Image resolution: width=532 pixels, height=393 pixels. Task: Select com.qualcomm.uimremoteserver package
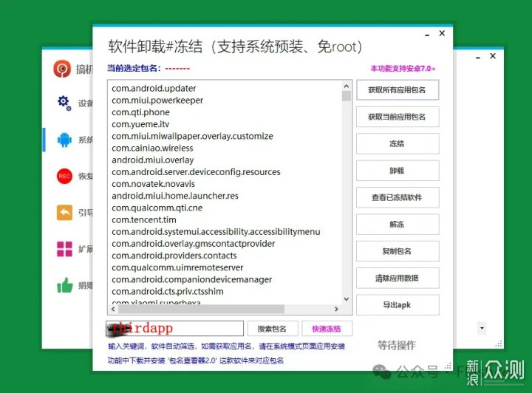pyautogui.click(x=177, y=267)
